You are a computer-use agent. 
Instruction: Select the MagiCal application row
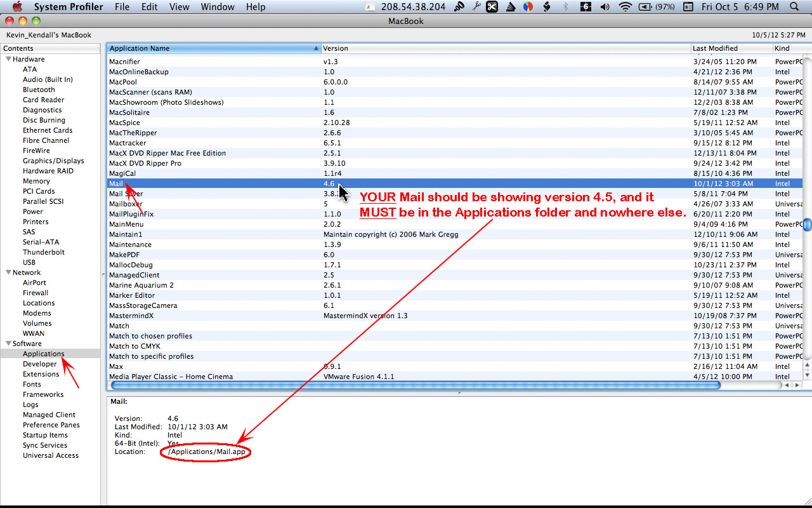(x=455, y=173)
